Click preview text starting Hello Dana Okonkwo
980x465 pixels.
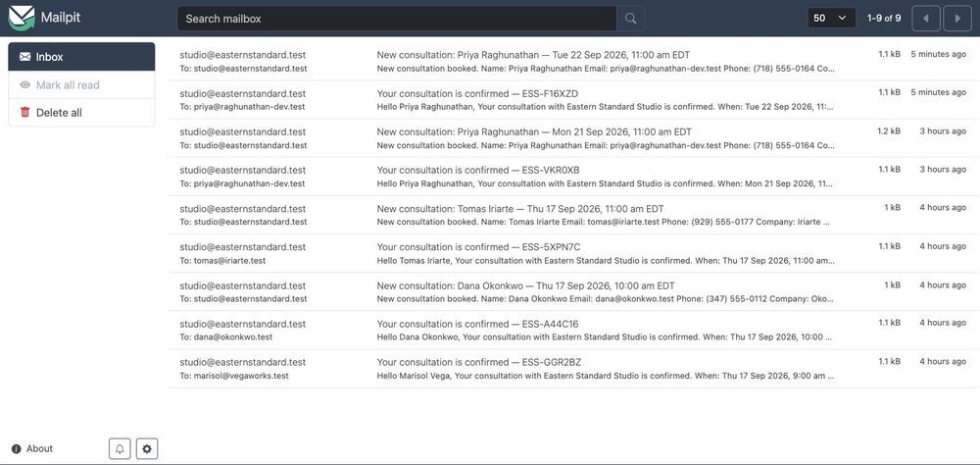pyautogui.click(x=605, y=337)
